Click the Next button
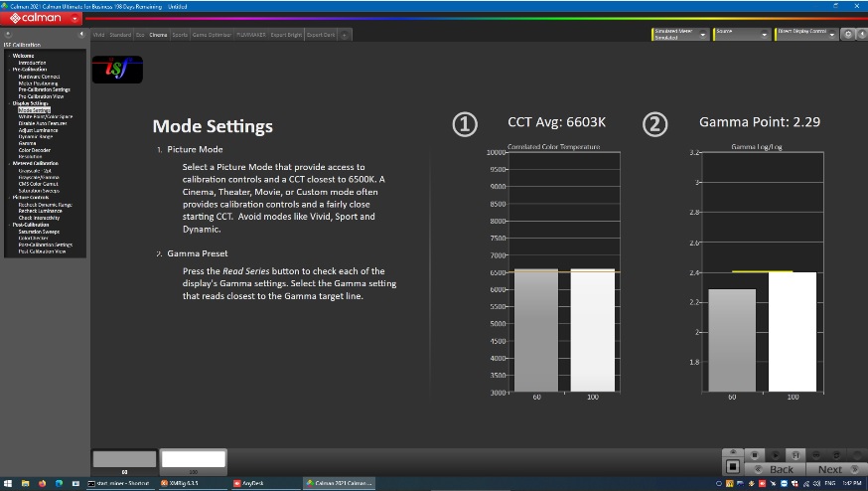The image size is (868, 491). [x=830, y=469]
